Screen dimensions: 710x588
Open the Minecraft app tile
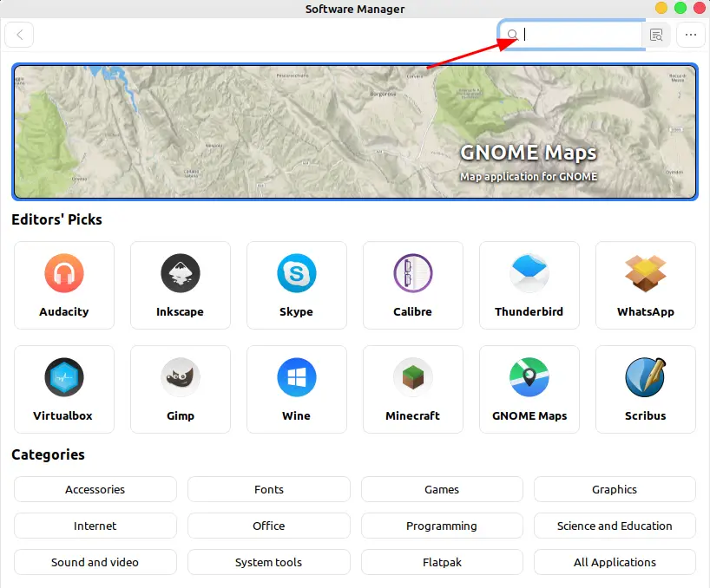coord(413,389)
